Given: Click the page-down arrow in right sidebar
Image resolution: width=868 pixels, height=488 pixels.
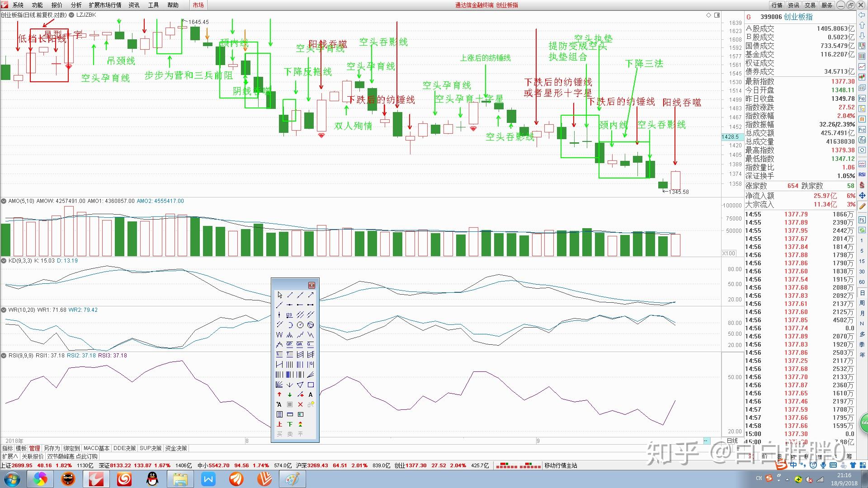Looking at the screenshot, I should (862, 35).
